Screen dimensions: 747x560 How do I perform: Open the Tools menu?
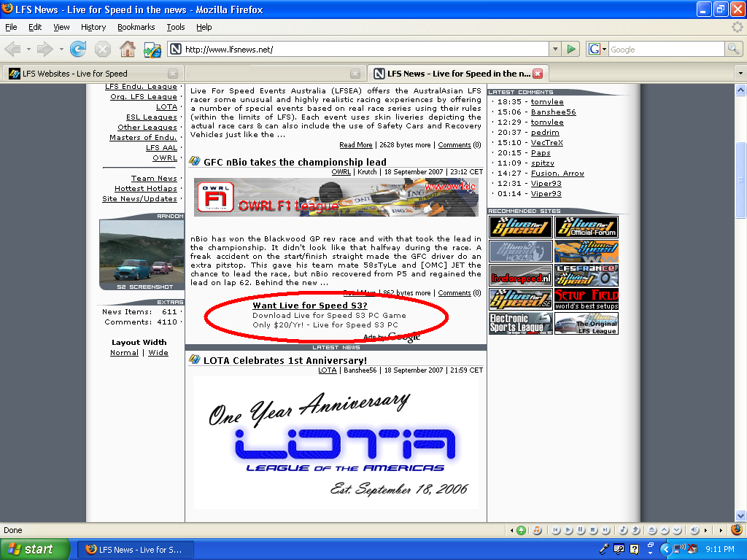pyautogui.click(x=175, y=27)
